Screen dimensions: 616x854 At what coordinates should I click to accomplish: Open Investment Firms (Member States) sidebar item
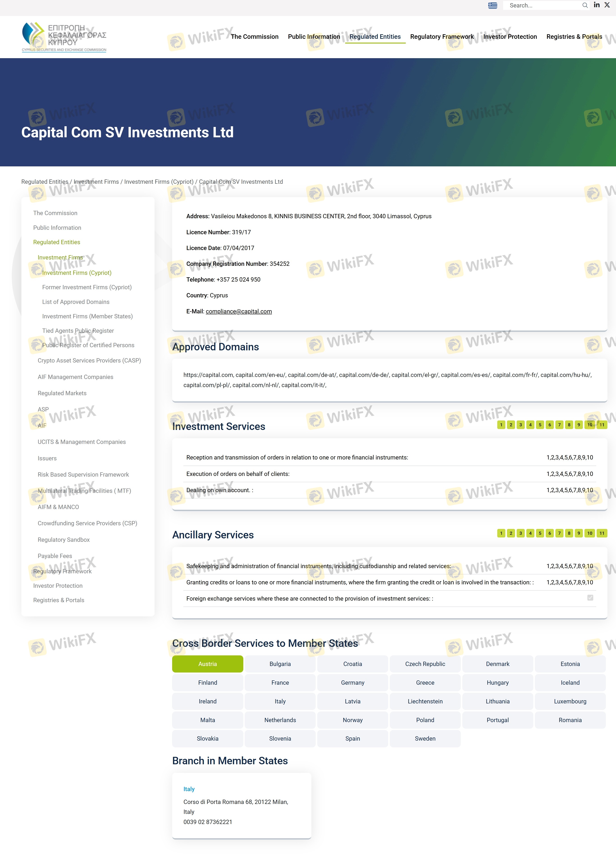88,316
